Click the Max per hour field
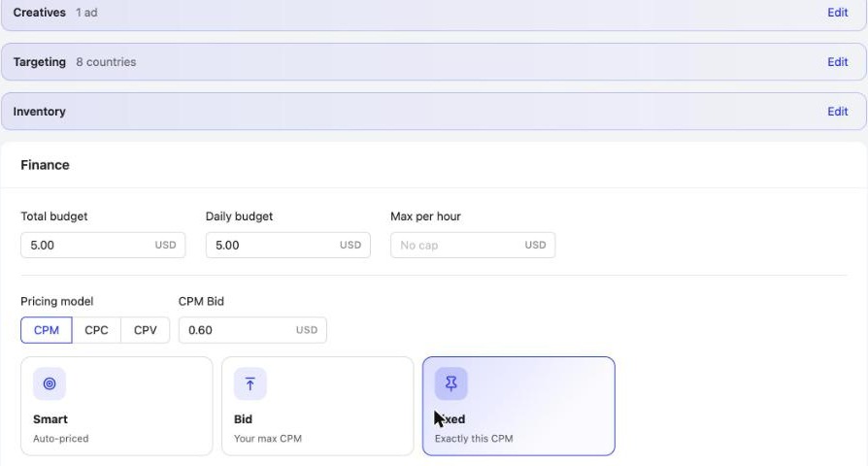The width and height of the screenshot is (868, 466). point(473,246)
